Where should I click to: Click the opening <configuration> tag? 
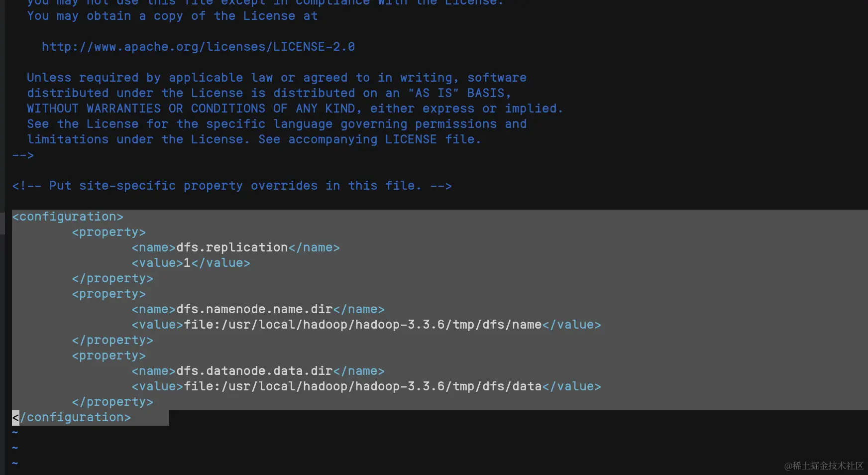point(68,217)
